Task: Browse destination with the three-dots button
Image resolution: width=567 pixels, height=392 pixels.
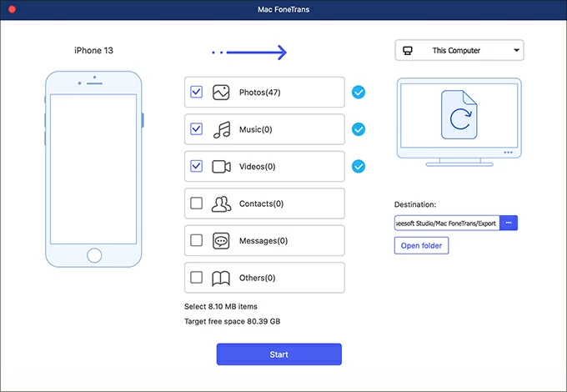Action: pyautogui.click(x=509, y=224)
